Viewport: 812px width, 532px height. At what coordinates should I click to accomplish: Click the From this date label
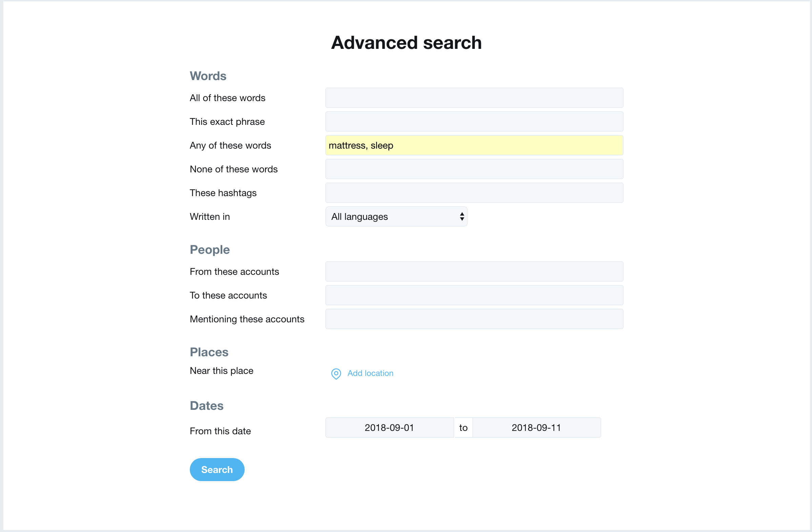pyautogui.click(x=220, y=431)
